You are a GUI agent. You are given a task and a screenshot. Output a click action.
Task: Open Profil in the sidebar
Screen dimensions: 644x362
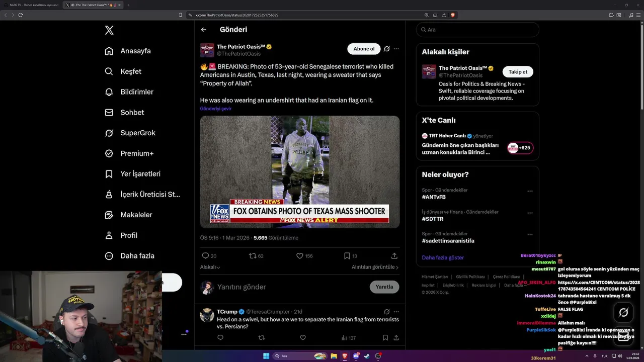point(121,235)
